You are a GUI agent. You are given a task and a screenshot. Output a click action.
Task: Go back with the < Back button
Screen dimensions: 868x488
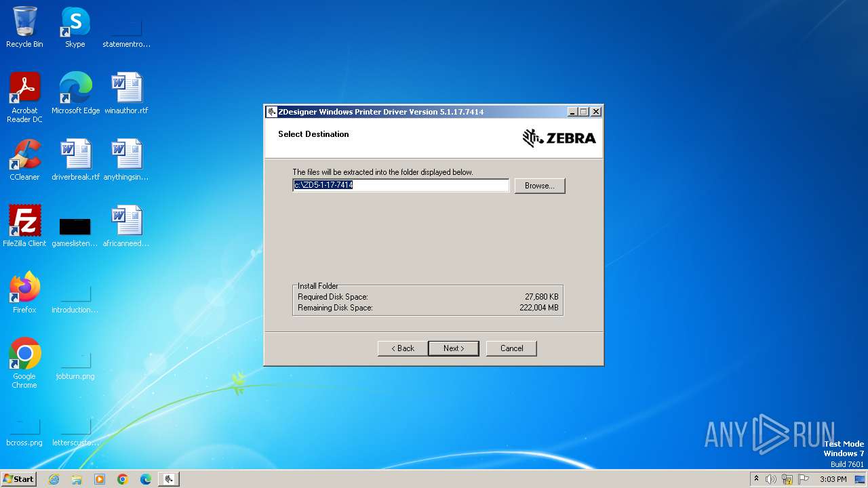(403, 348)
